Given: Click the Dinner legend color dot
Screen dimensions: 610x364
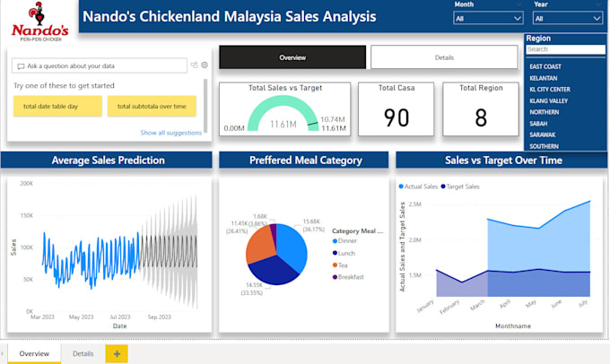Looking at the screenshot, I should [x=335, y=241].
